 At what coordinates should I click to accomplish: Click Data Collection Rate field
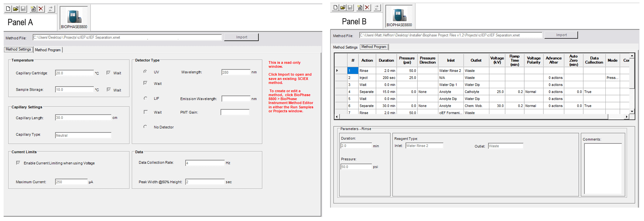pos(205,163)
